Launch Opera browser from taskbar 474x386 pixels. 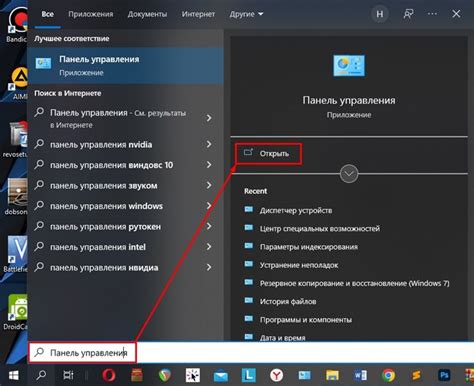click(109, 375)
